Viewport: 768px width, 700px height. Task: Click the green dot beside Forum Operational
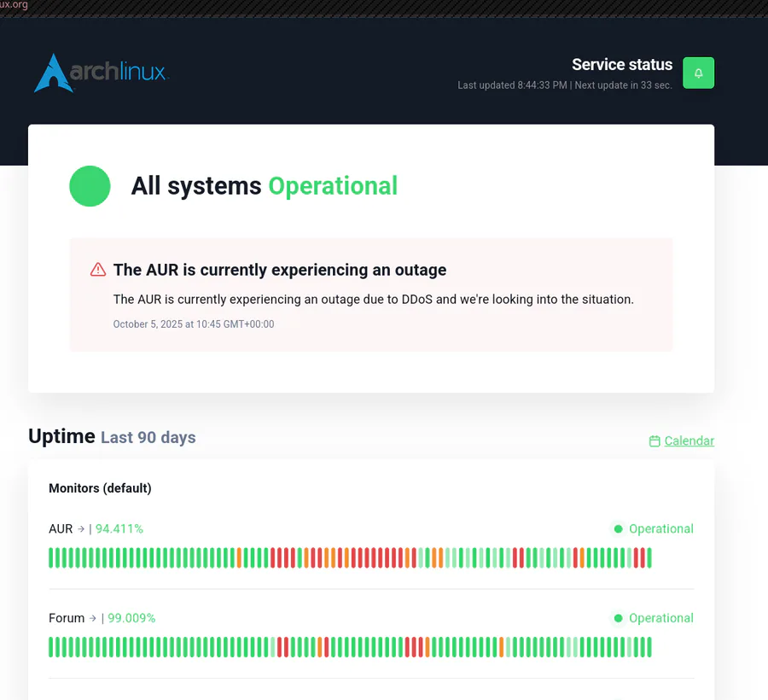618,618
